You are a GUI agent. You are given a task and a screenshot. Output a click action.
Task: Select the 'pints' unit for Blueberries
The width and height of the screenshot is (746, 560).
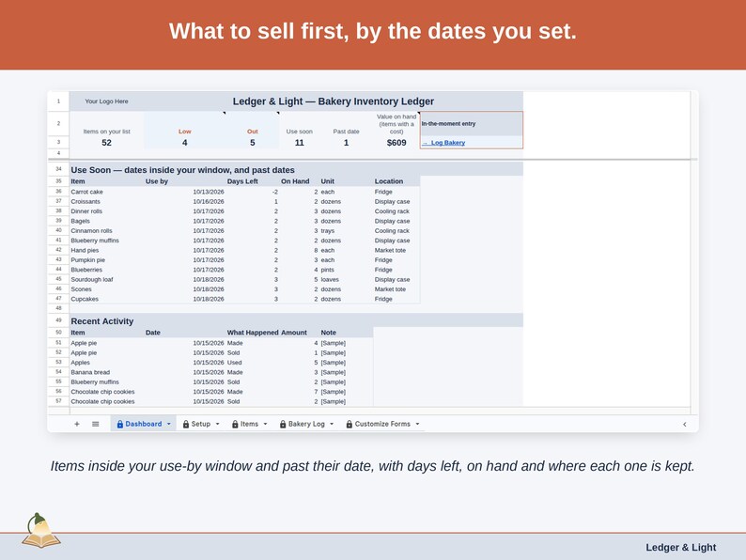coord(346,270)
